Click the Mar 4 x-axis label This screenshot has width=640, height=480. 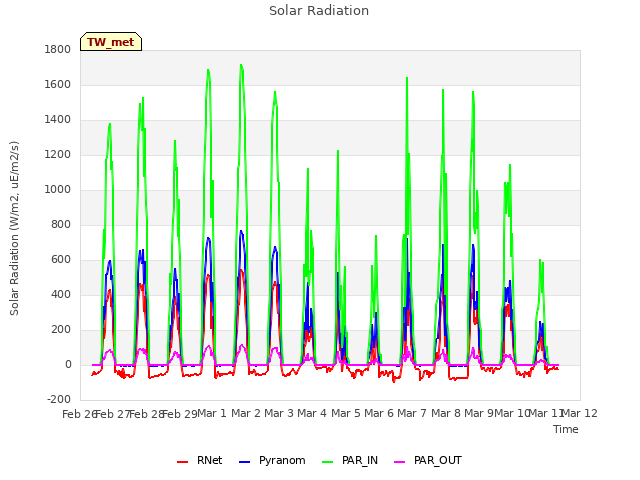[312, 413]
